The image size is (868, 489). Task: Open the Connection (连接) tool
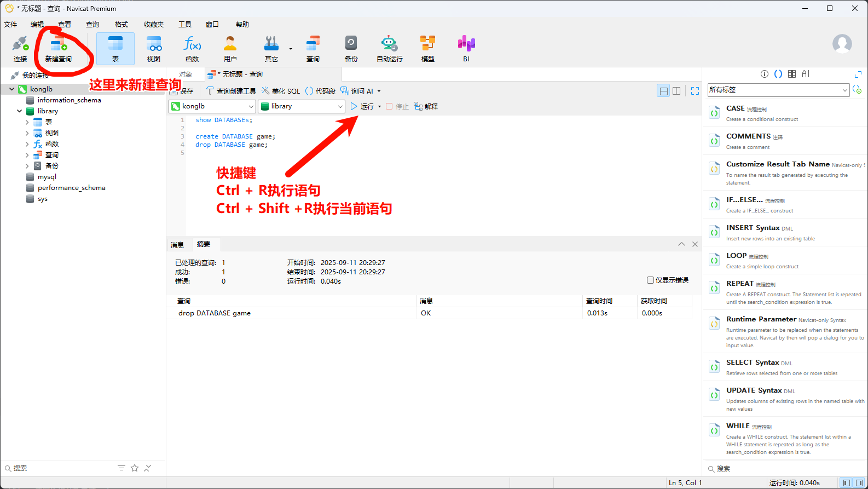pyautogui.click(x=20, y=48)
